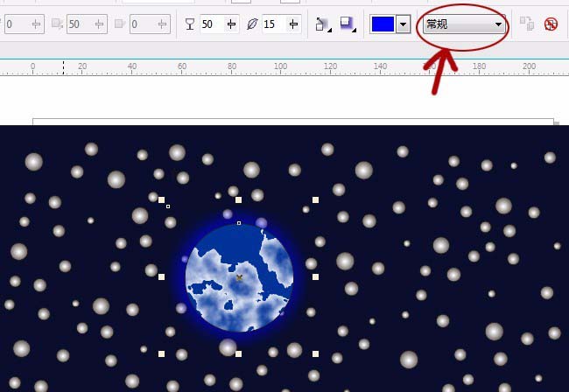Click the top-right selection handle
The image size is (569, 392).
(x=316, y=199)
